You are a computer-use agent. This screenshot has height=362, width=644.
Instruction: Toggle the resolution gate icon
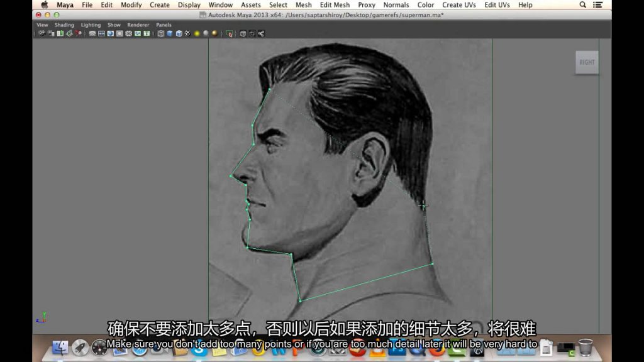click(x=111, y=34)
